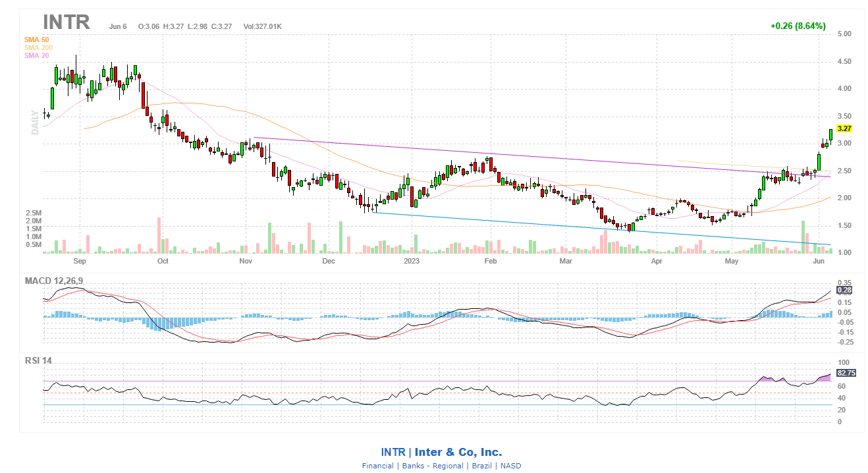Click the 0.28 MACD value tag
Screen dimensions: 868x473
844,290
